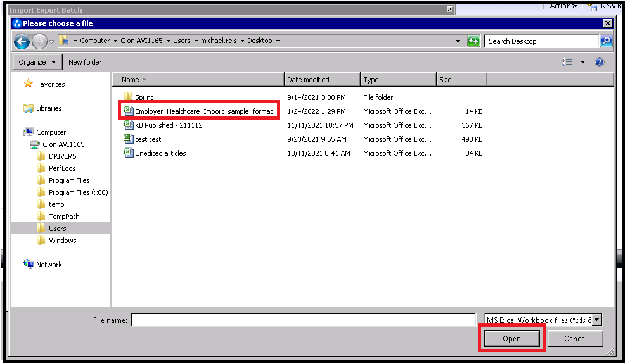This screenshot has height=364, width=630.
Task: Select file name Employer_Healthcare_Import_sample_format
Action: 203,111
